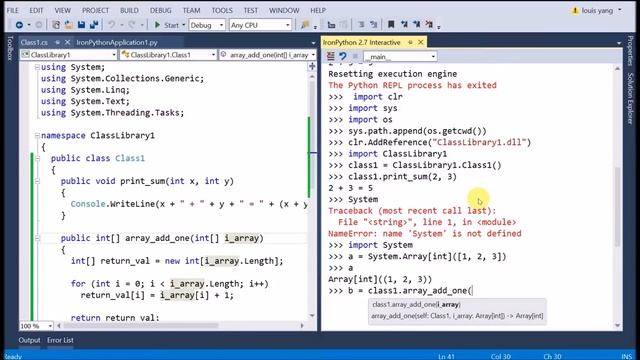Click the icon right of Find in Files

[x=331, y=25]
